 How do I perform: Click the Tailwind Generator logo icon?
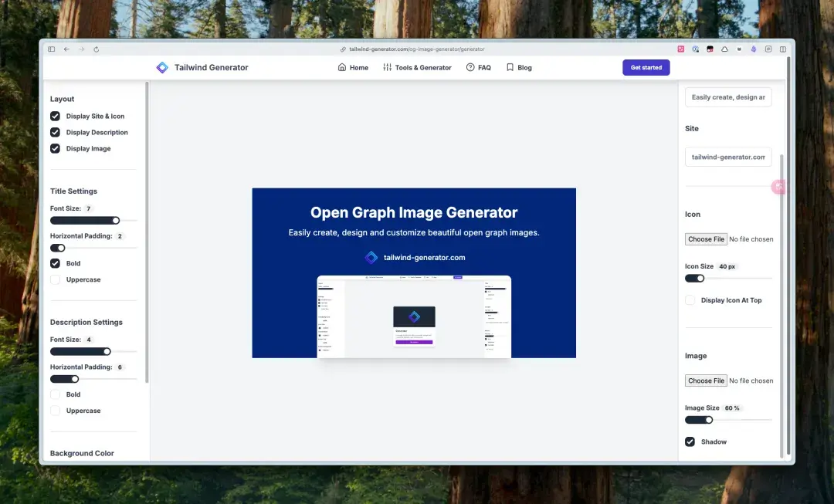point(162,68)
